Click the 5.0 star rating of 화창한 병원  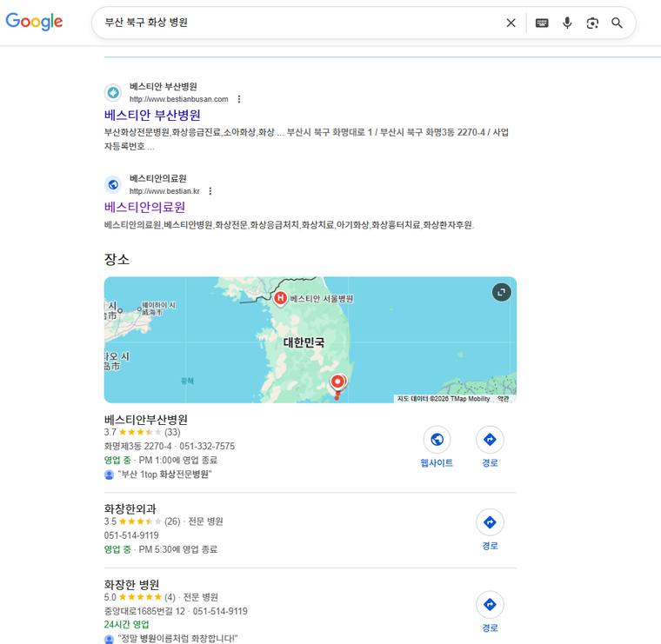pos(139,597)
